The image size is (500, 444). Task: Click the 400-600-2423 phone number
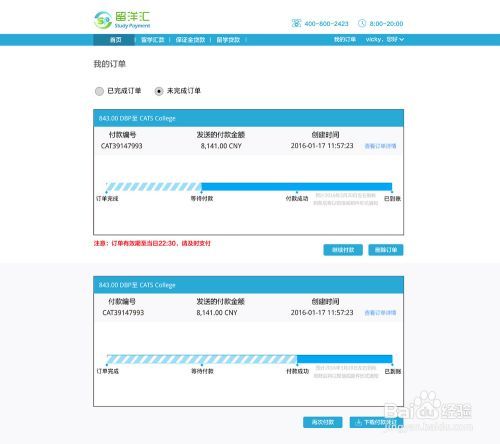point(326,24)
